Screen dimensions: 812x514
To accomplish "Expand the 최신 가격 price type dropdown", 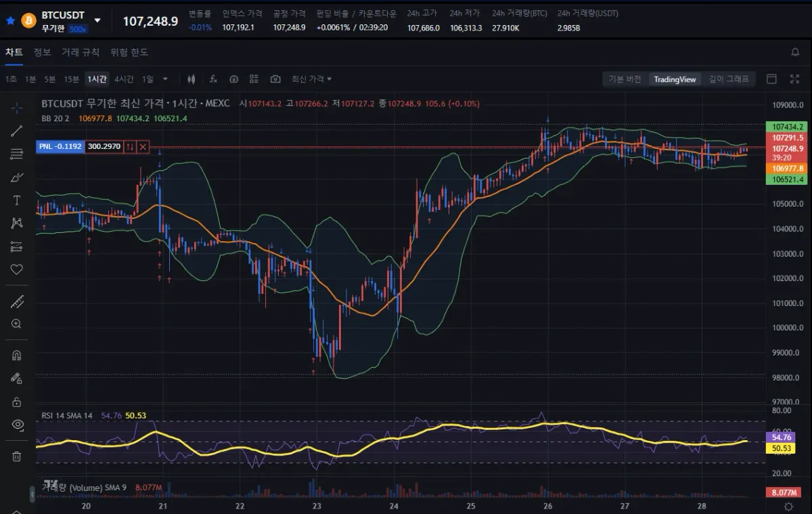I will (x=312, y=79).
